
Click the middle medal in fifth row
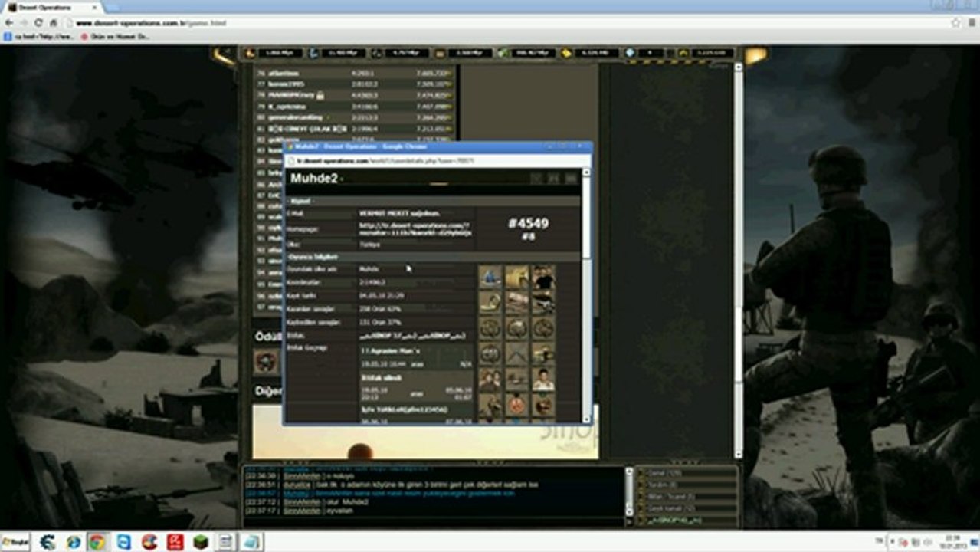[517, 379]
